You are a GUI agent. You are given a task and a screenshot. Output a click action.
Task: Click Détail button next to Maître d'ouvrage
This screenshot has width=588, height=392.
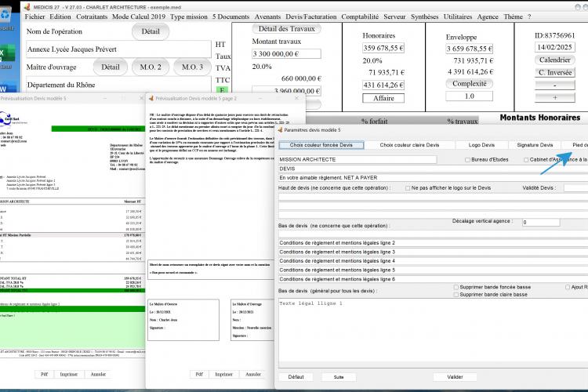[111, 67]
